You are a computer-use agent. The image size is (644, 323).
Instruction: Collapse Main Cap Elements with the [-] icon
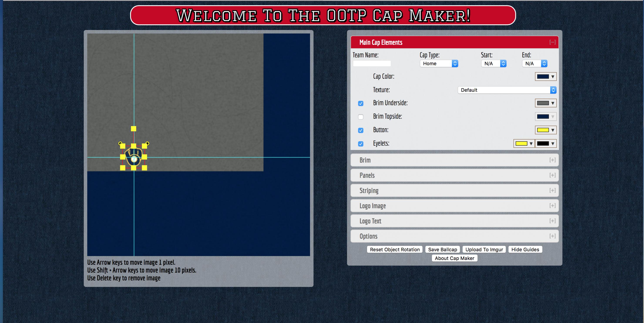coord(552,42)
